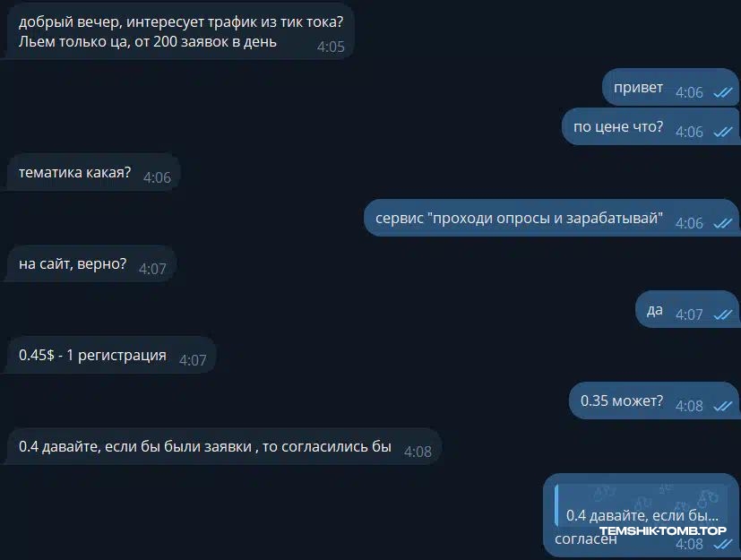Click the "по цене что?" bubble text
The width and height of the screenshot is (741, 560).
618,126
